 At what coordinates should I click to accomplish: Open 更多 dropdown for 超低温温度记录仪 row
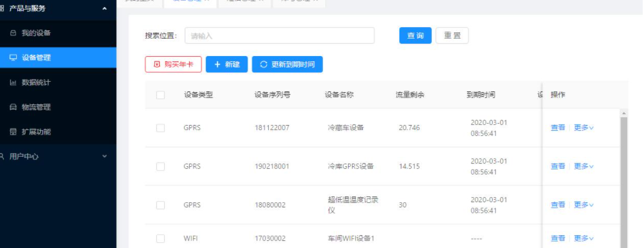pyautogui.click(x=584, y=205)
